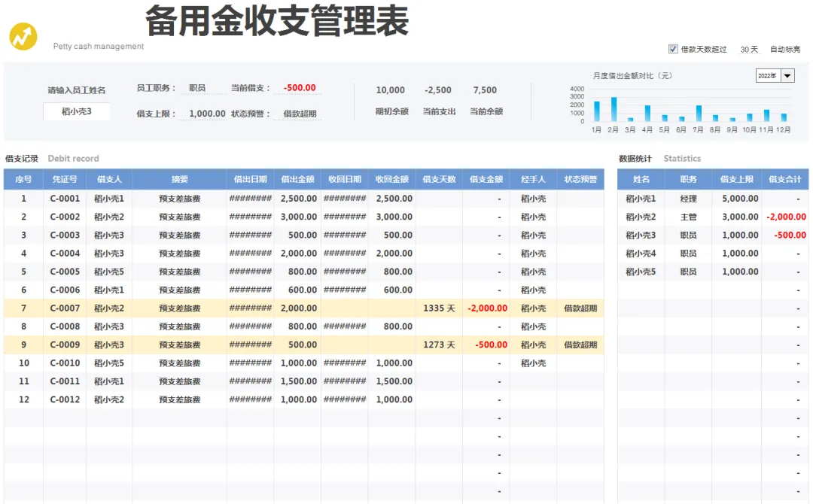Click the 3,000.00 loan amount in row 2
The height and width of the screenshot is (504, 813).
point(299,217)
